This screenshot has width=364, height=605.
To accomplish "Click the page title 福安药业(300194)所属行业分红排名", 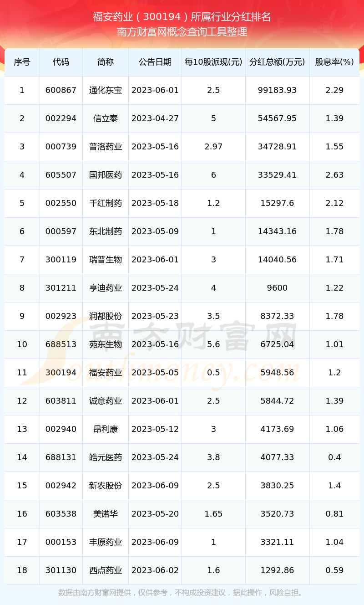I will click(x=182, y=17).
